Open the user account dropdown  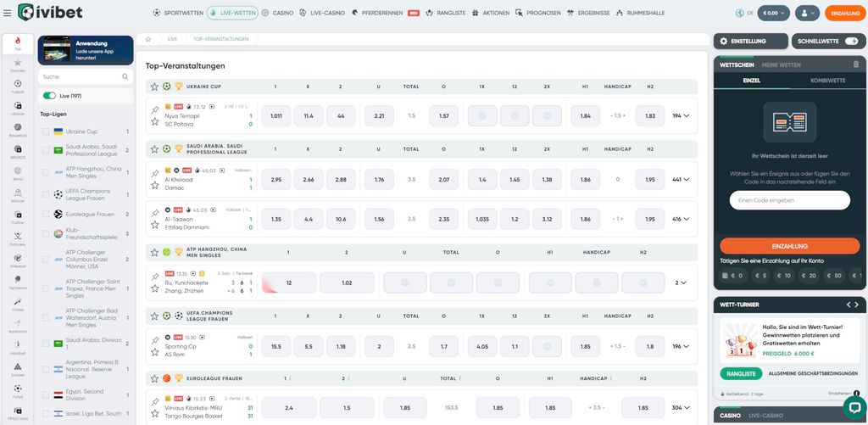[807, 13]
